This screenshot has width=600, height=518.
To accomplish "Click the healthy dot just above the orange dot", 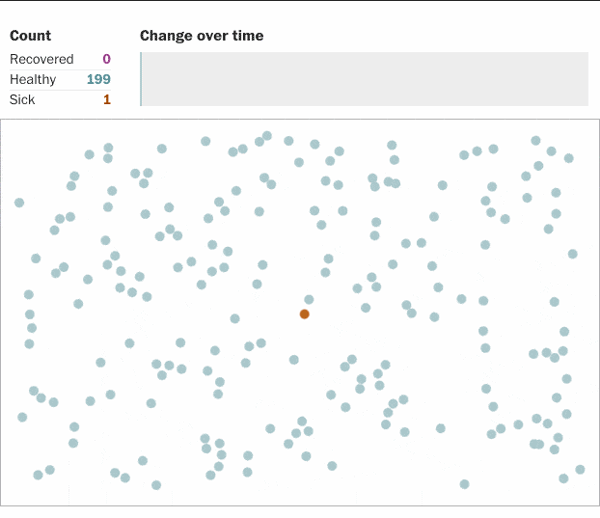I will pos(309,299).
